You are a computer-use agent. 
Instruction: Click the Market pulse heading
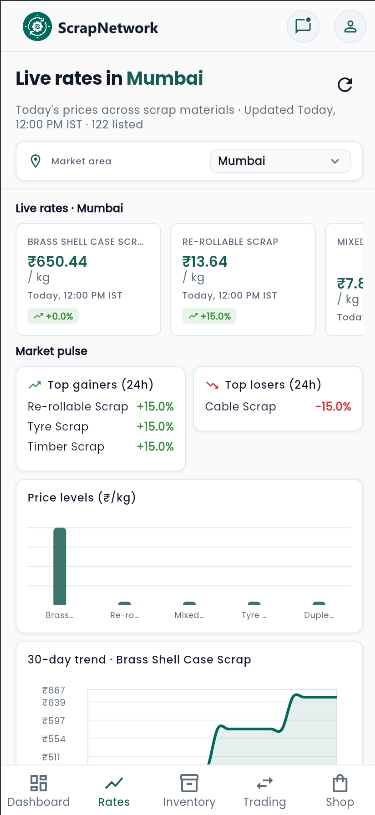click(x=51, y=351)
